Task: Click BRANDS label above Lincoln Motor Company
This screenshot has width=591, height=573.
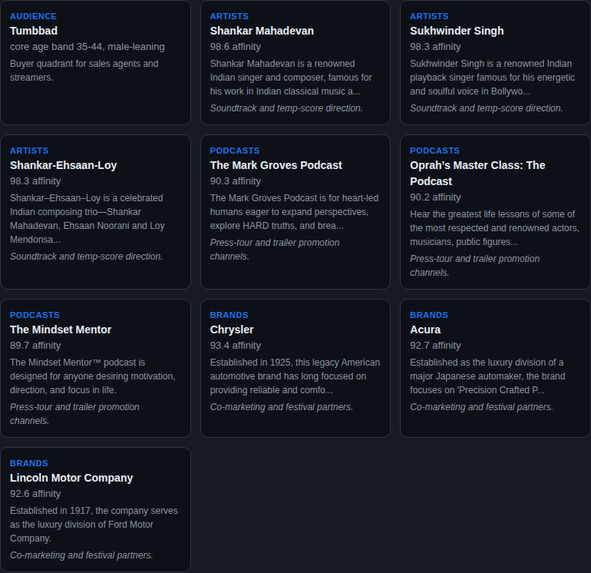Action: 29,463
